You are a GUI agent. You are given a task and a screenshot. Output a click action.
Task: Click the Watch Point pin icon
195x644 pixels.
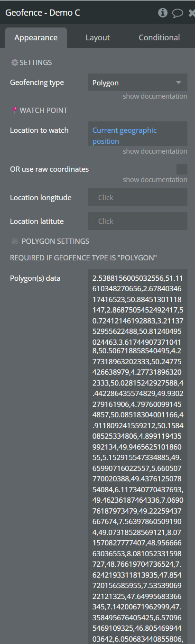[15, 110]
